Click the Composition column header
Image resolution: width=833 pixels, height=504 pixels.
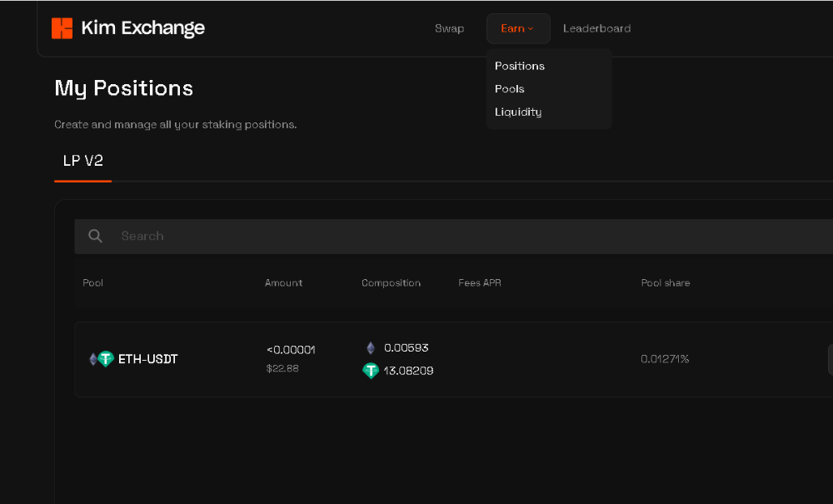click(x=391, y=283)
